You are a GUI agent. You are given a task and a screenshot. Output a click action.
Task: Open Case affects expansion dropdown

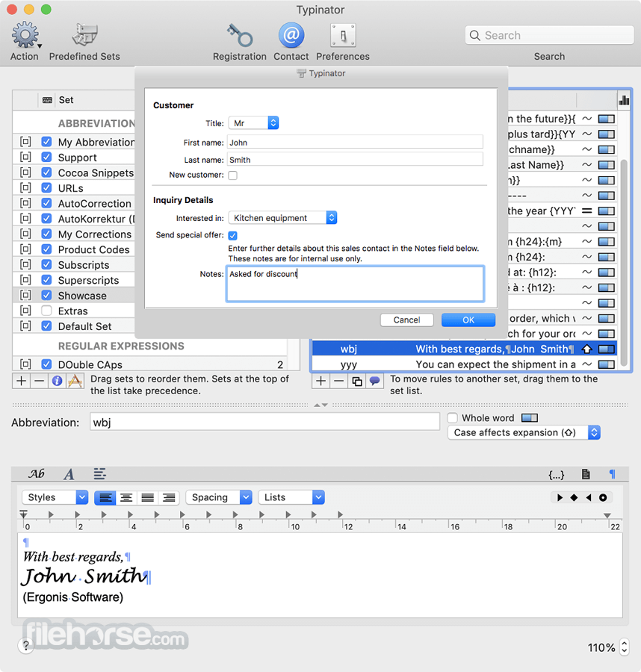point(524,432)
